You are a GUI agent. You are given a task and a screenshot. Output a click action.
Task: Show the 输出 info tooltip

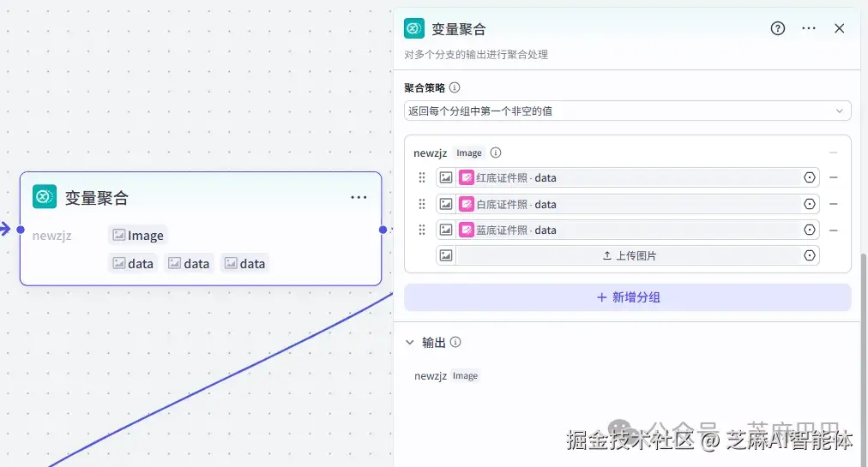(455, 342)
